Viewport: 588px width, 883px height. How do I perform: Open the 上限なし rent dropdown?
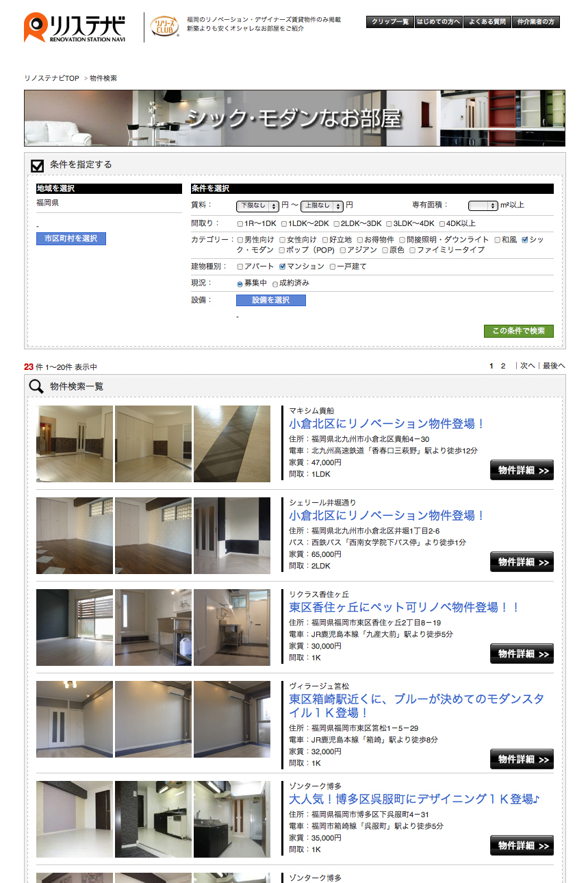click(322, 206)
